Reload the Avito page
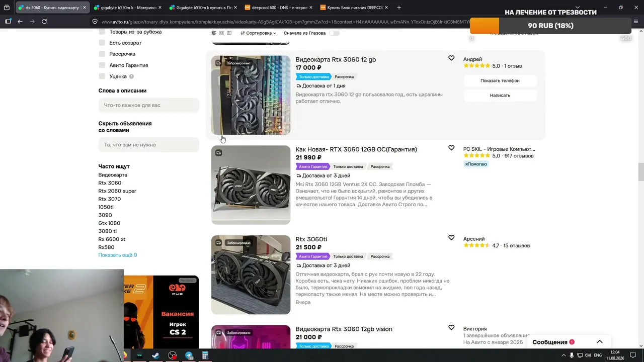Screen dimensions: 644x362 [x=44, y=22]
